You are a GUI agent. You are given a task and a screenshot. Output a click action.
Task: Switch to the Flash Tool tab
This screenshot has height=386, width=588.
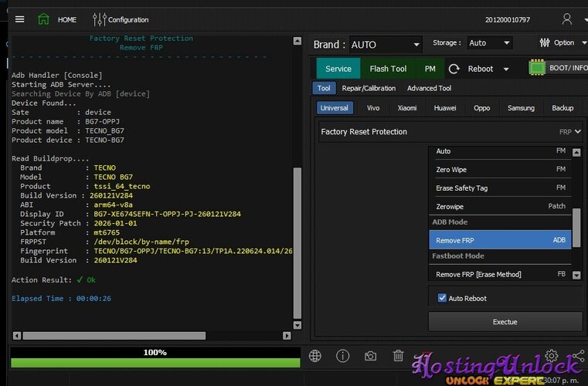388,69
